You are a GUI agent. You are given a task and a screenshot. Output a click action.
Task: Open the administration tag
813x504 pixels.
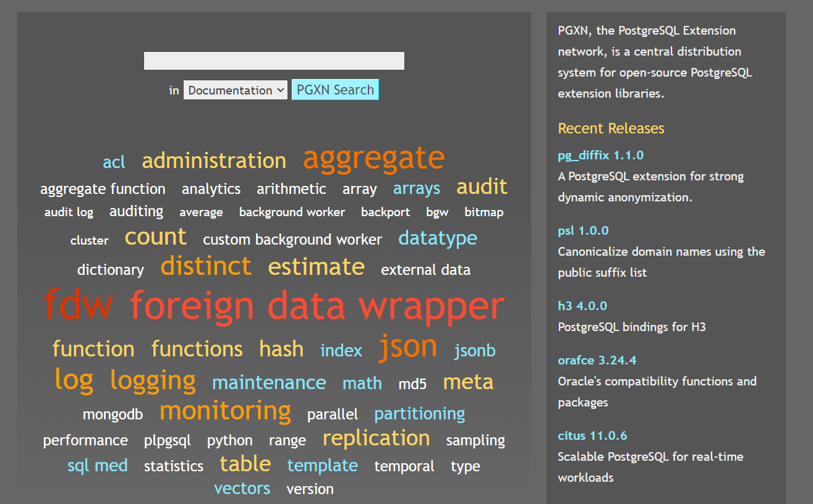[214, 161]
